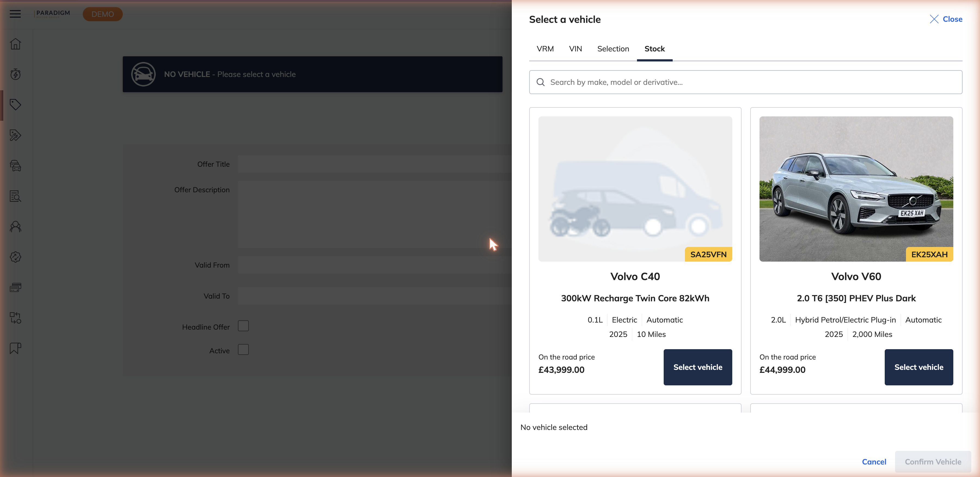Image resolution: width=980 pixels, height=477 pixels.
Task: Click the Volvo V60 photo
Action: coord(856,189)
